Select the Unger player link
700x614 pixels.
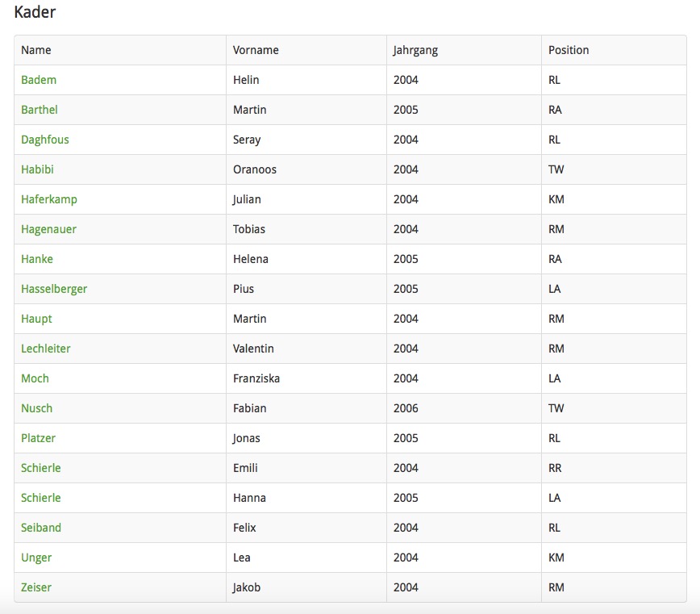(x=36, y=558)
